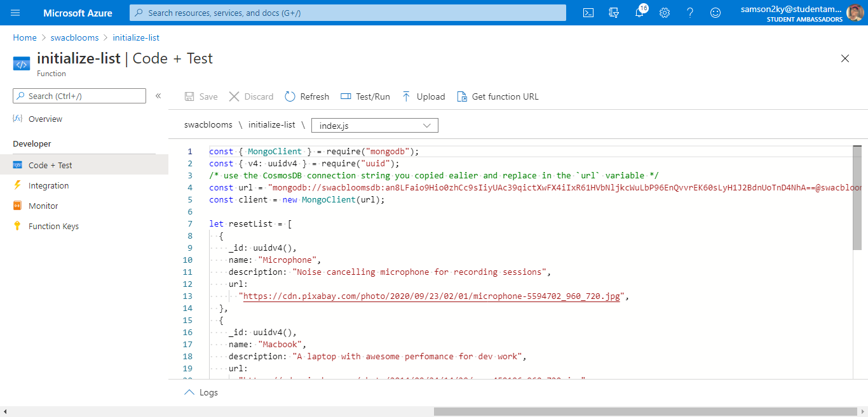Open the Monitor menu item

click(x=43, y=206)
